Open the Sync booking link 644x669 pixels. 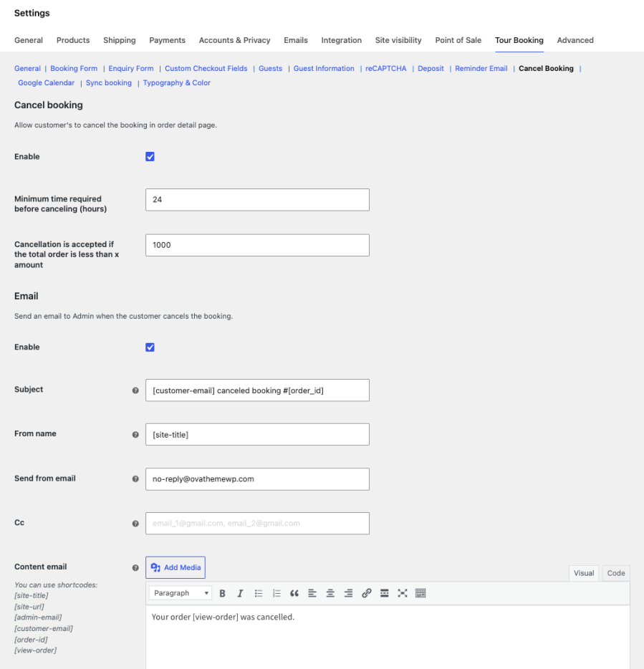[x=109, y=83]
